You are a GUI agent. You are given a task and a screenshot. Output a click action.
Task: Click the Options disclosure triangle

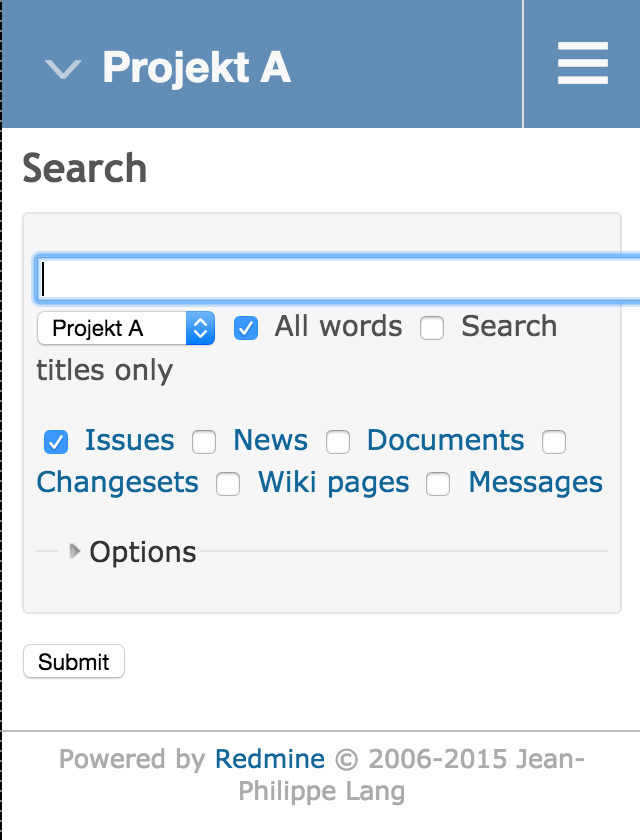(x=75, y=551)
